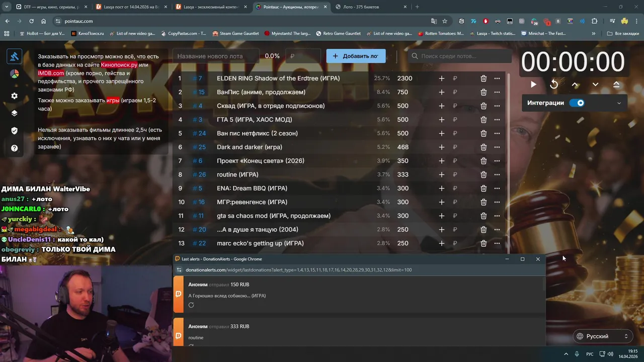Image resolution: width=644 pixels, height=362 pixels.
Task: Switch to Lasqa пост от 14.04.2026 tab
Action: click(131, 7)
